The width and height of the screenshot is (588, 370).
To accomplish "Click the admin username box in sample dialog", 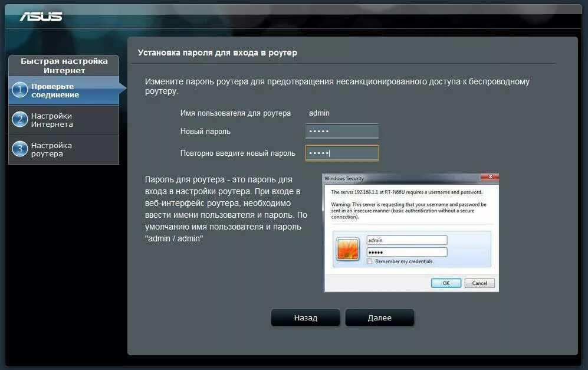I will pyautogui.click(x=407, y=240).
